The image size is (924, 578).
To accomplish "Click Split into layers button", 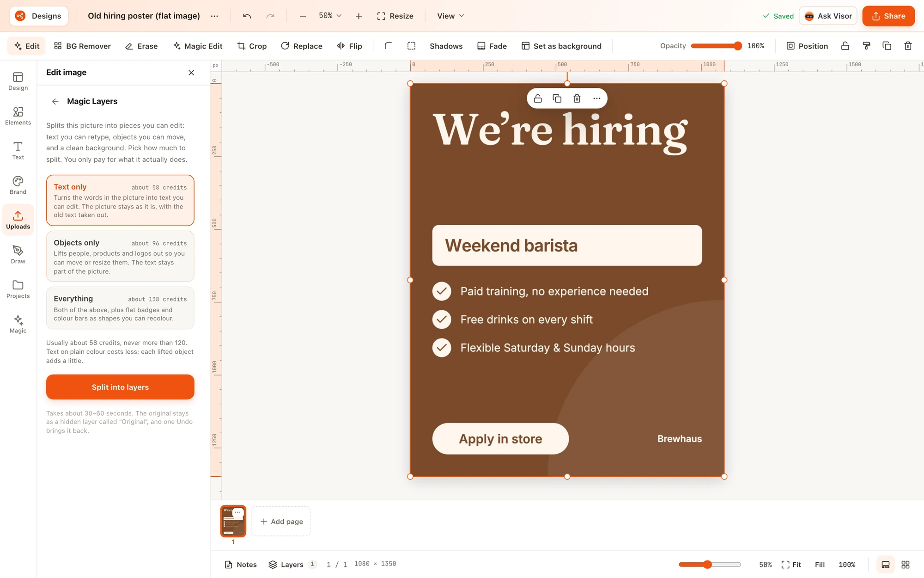I will (120, 387).
